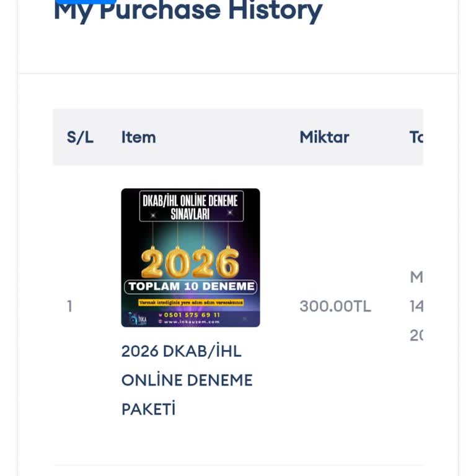
Task: Click the 300.00TL amount cell
Action: (x=335, y=306)
